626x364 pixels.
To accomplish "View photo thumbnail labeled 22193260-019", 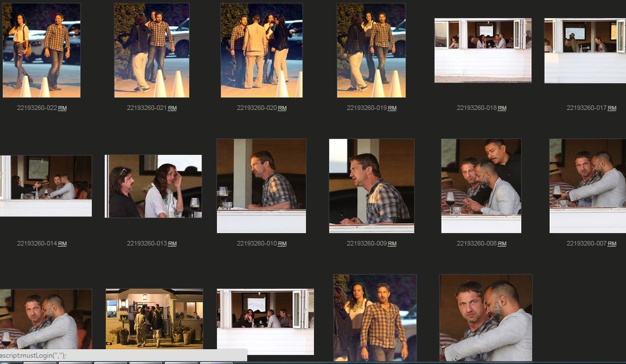I will point(371,50).
